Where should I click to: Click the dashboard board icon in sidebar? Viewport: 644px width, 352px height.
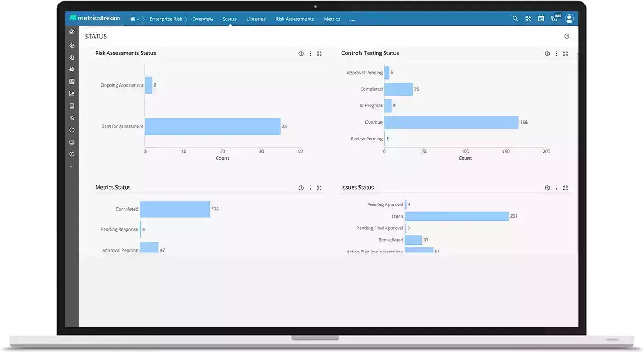click(72, 82)
